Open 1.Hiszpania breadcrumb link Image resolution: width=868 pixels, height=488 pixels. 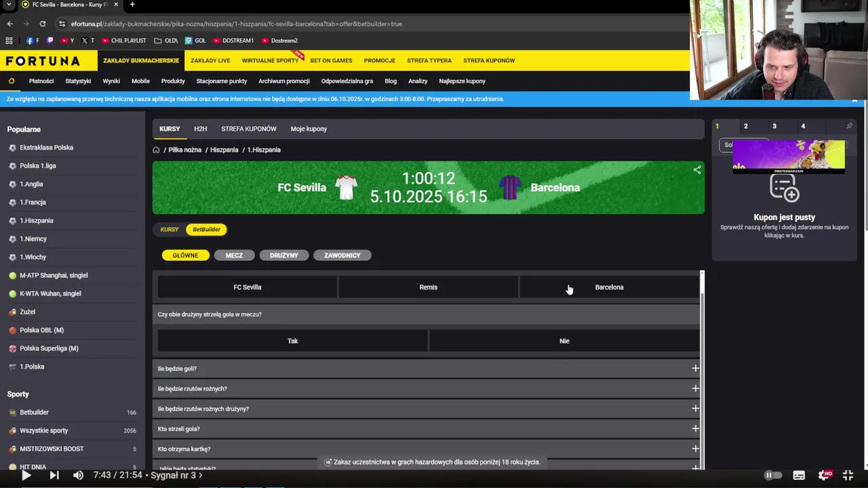[264, 150]
